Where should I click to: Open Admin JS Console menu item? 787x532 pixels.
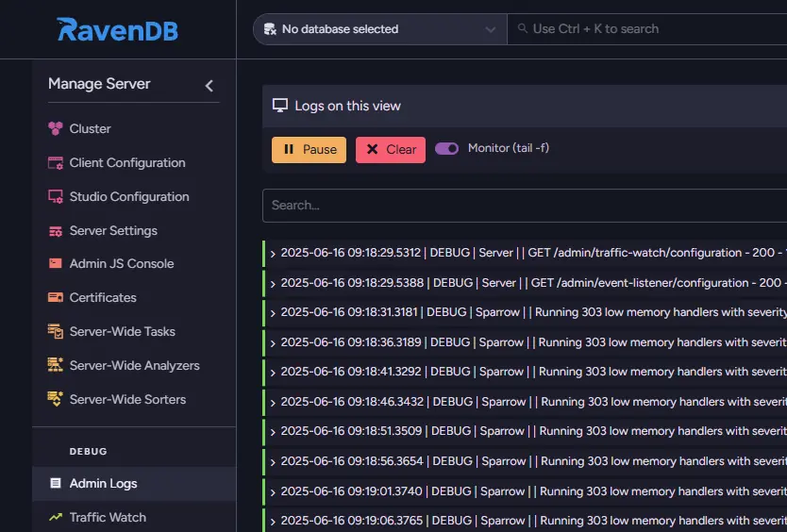[134, 263]
